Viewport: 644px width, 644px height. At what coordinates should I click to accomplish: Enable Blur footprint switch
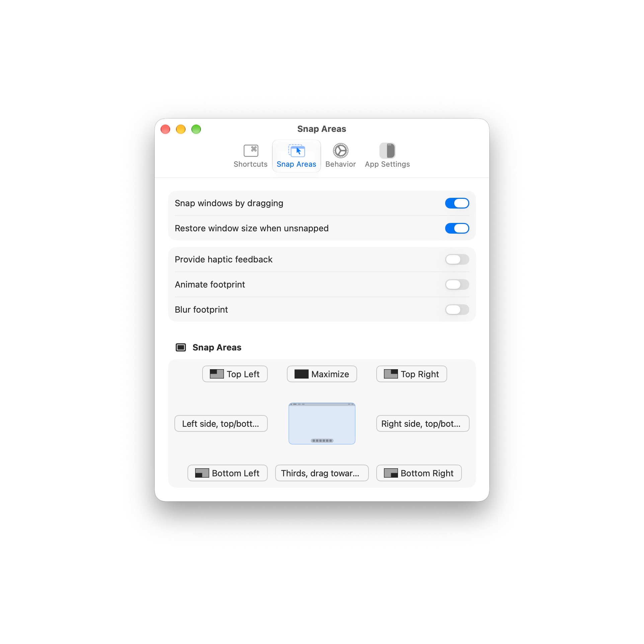pyautogui.click(x=457, y=310)
